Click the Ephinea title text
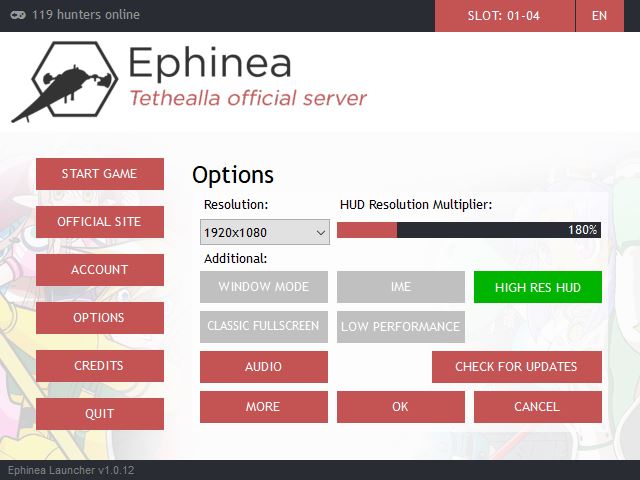 [210, 62]
